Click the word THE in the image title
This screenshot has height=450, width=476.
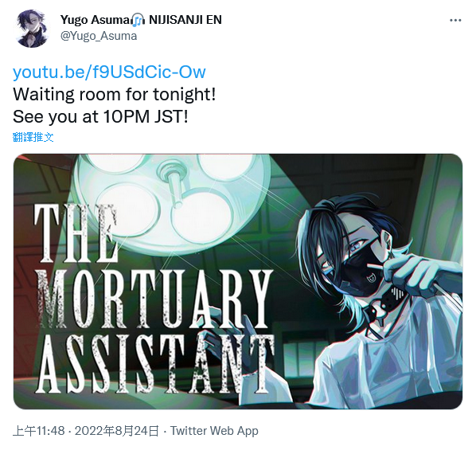coord(76,233)
